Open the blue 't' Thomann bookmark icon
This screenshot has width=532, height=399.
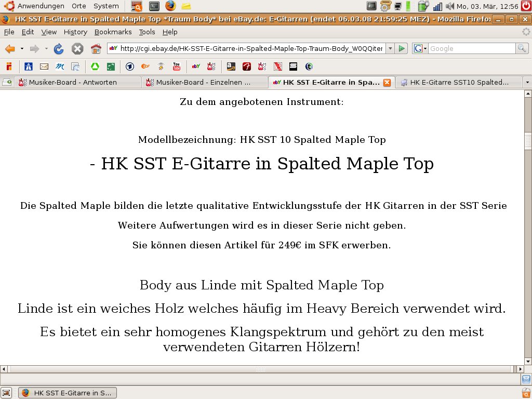(x=309, y=66)
